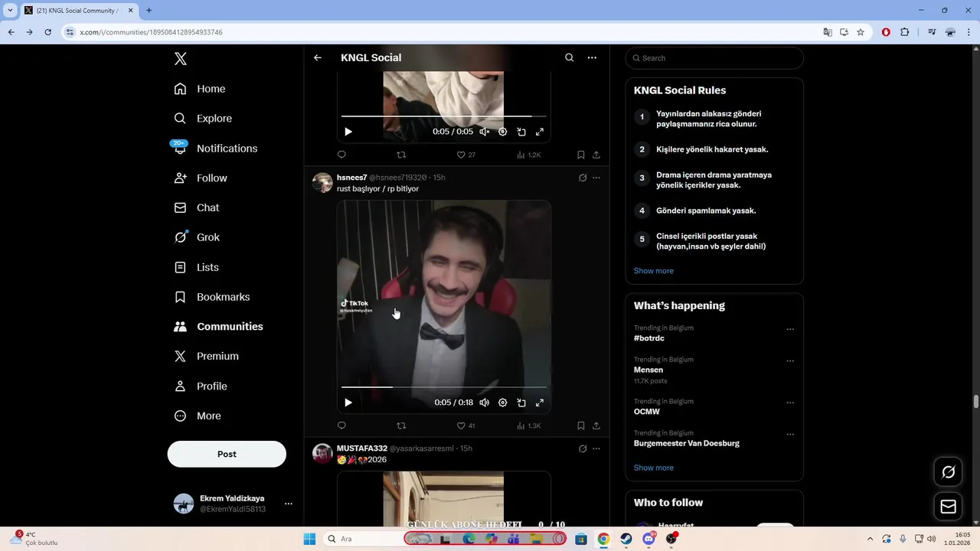Go back from KNGL Social community
This screenshot has width=980, height=551.
318,57
